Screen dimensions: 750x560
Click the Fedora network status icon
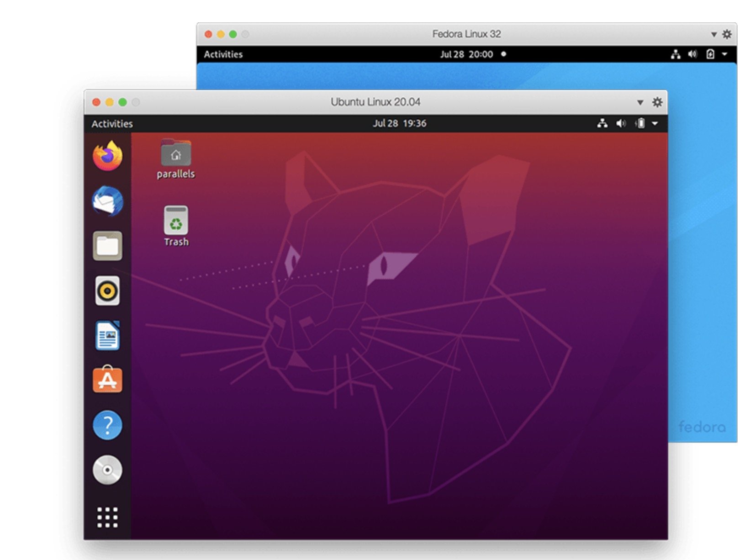676,54
